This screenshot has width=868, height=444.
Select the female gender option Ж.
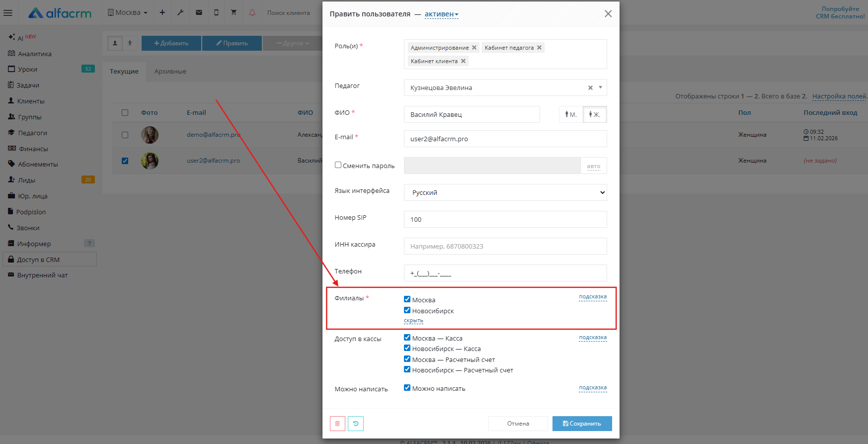[x=594, y=114]
